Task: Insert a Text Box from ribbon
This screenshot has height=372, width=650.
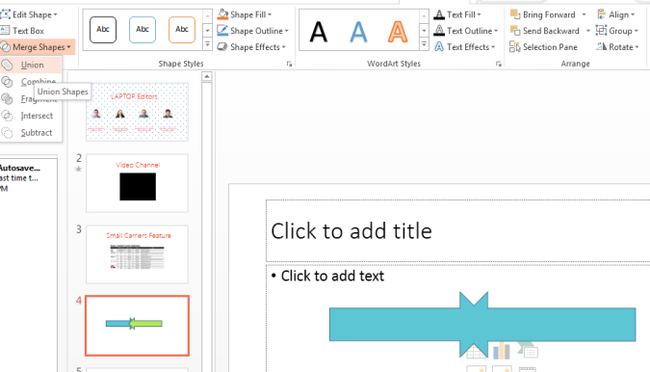Action: click(x=22, y=31)
